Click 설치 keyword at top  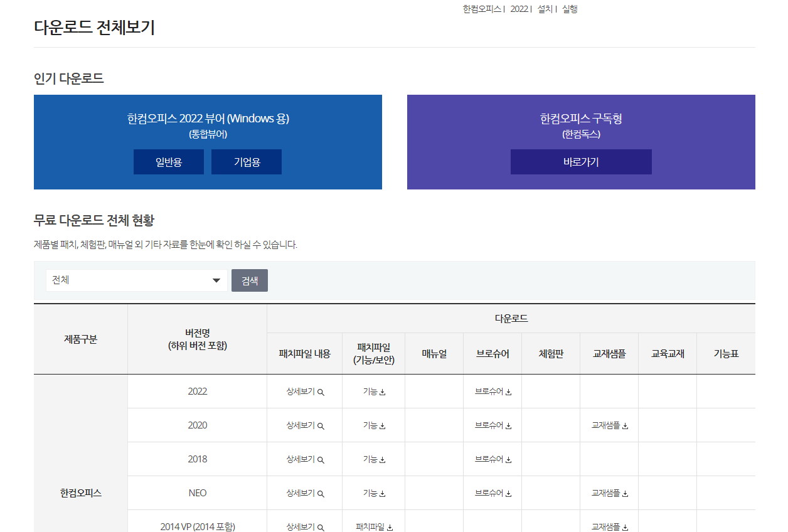(x=545, y=9)
